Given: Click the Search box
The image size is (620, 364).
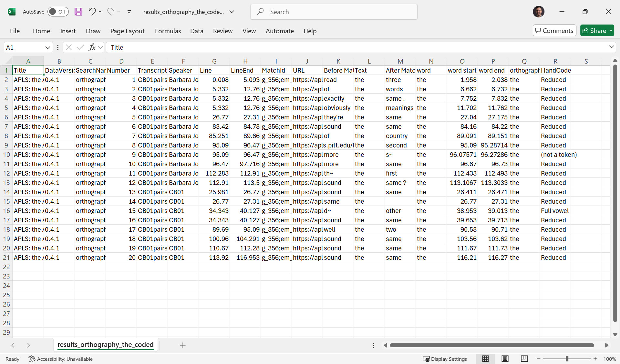Looking at the screenshot, I should (334, 12).
